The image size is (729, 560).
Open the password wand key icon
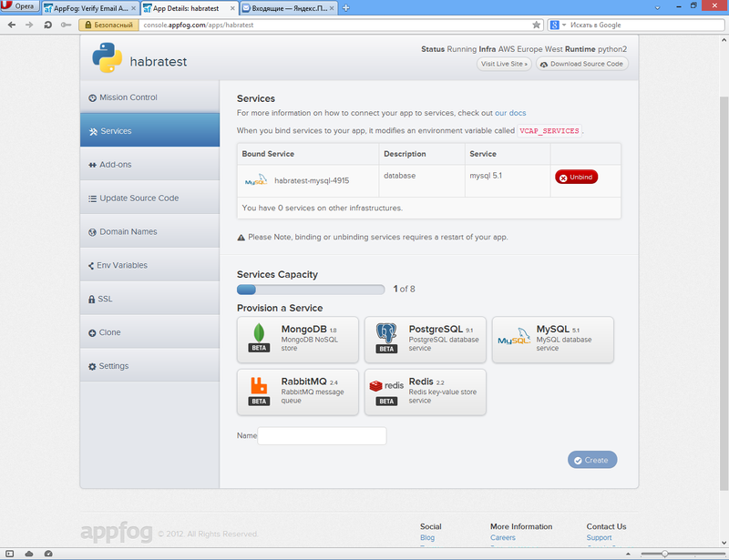(x=66, y=25)
